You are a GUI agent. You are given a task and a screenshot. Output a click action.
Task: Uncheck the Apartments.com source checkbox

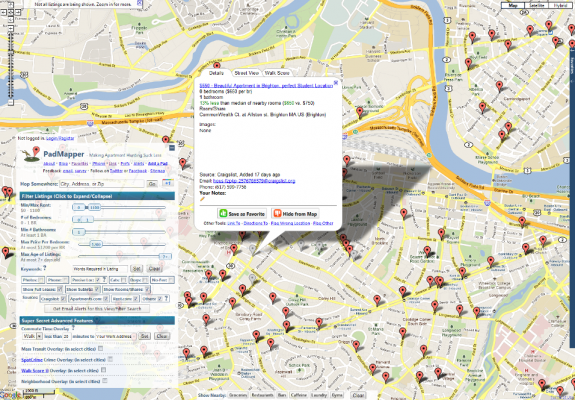pos(106,299)
